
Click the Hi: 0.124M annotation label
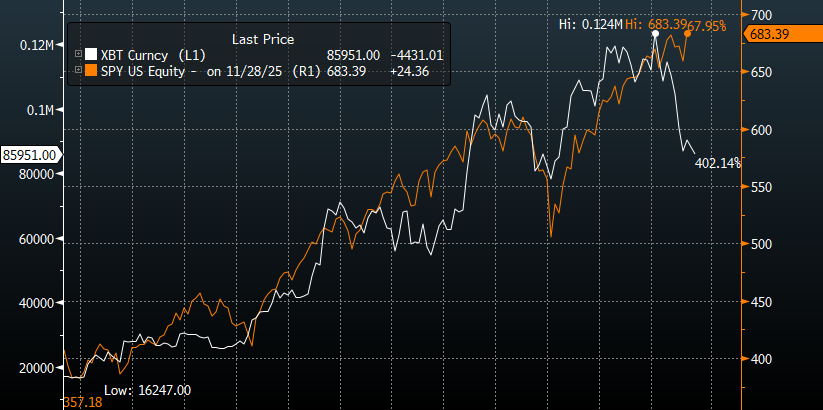pos(589,24)
